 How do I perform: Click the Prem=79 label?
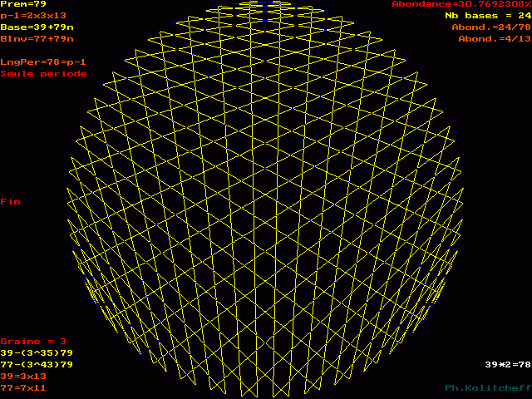pos(23,4)
